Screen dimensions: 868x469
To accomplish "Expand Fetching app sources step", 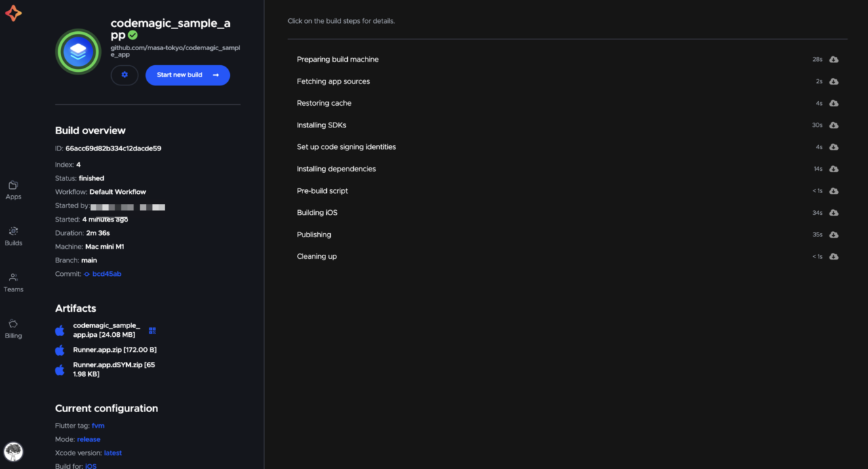I will (568, 81).
